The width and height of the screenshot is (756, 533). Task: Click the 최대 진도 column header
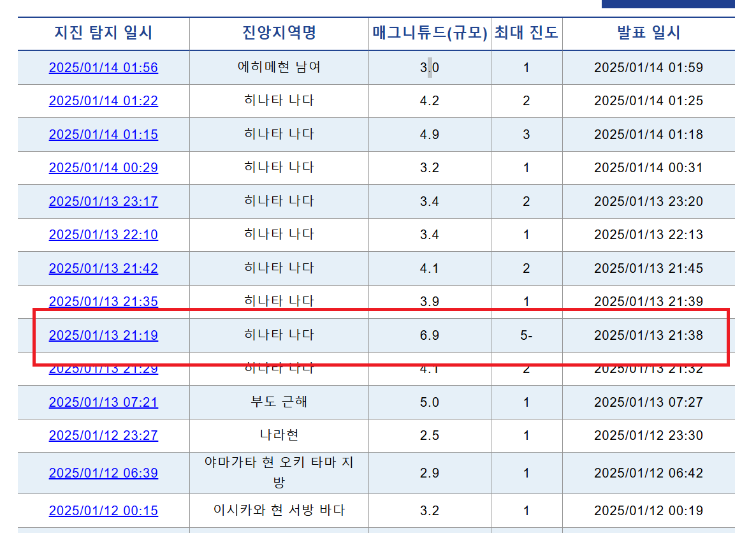(x=526, y=33)
